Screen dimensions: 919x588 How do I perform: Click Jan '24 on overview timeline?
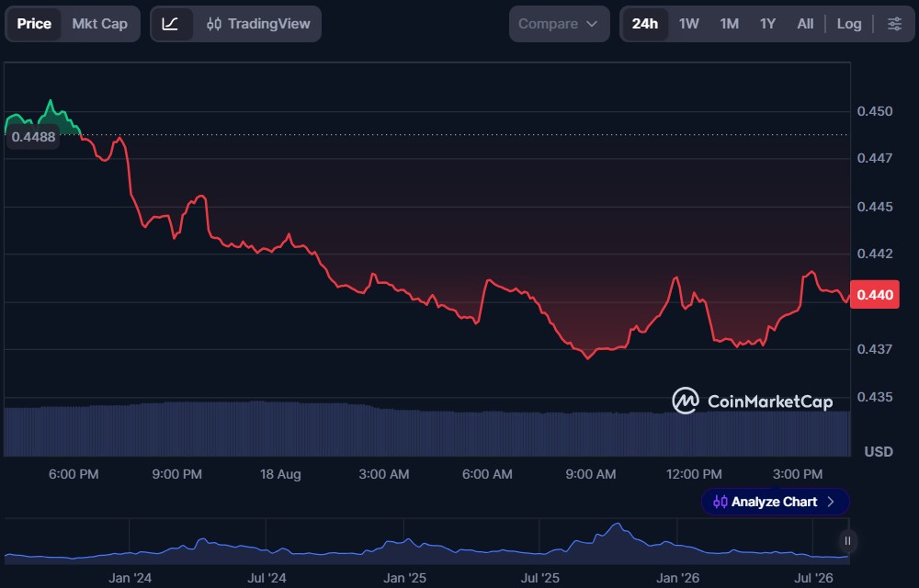coord(130,578)
